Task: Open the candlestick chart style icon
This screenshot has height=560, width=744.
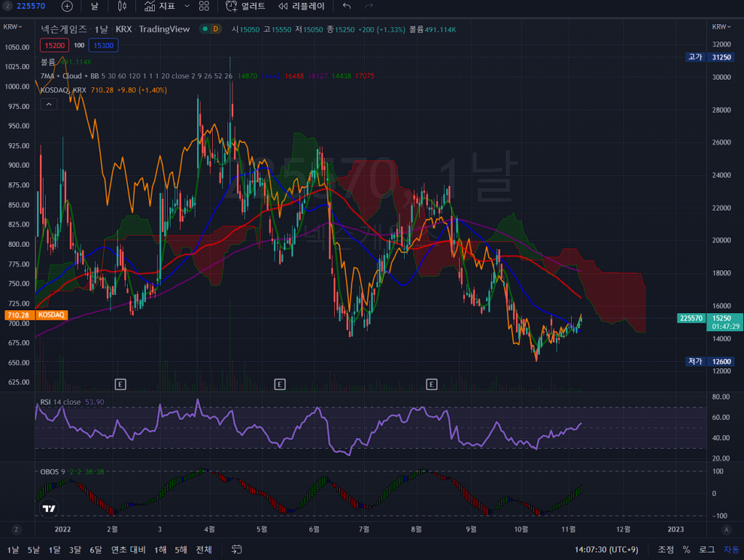Action: tap(122, 6)
